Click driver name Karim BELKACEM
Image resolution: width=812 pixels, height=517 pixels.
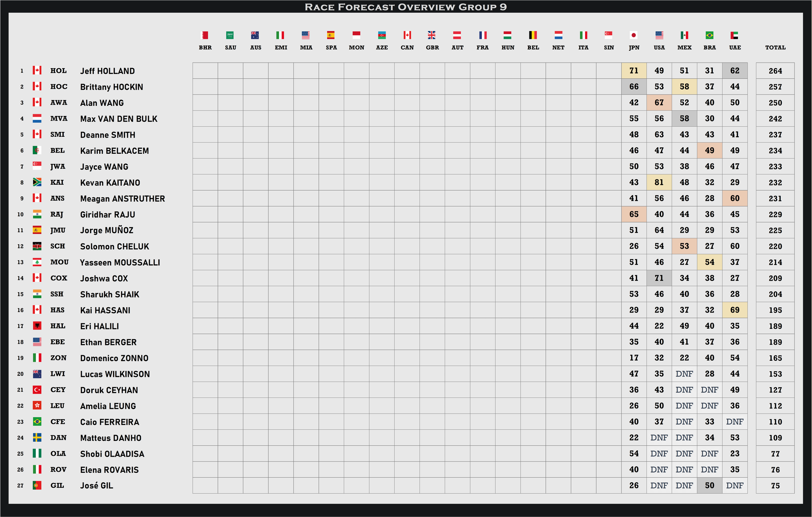coord(114,151)
